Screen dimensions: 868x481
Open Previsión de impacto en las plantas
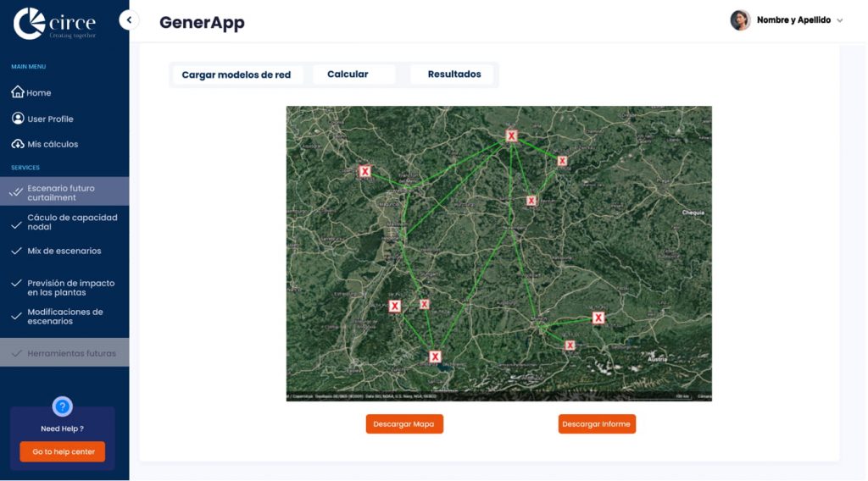[x=70, y=288]
